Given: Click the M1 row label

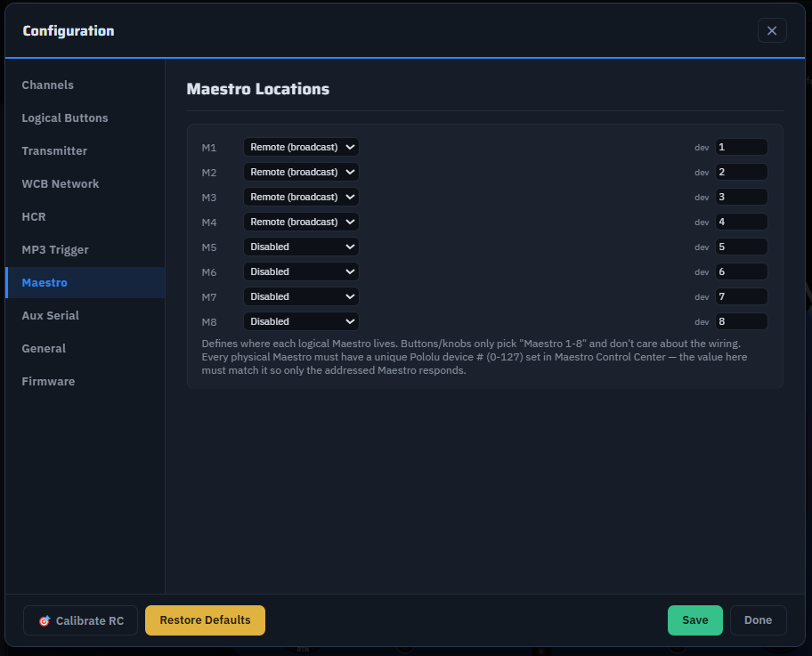Looking at the screenshot, I should tap(208, 148).
